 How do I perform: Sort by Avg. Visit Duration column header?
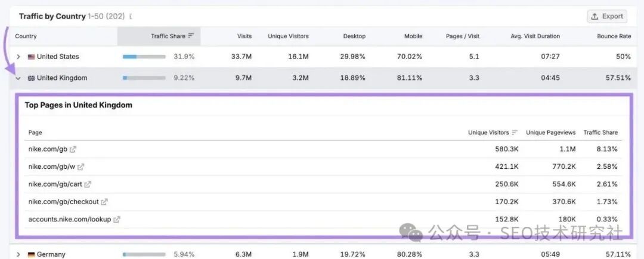pos(535,36)
